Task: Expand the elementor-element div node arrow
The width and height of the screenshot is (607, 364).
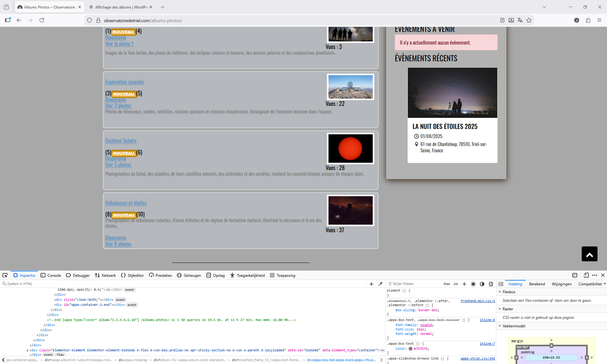Action: pos(28,350)
